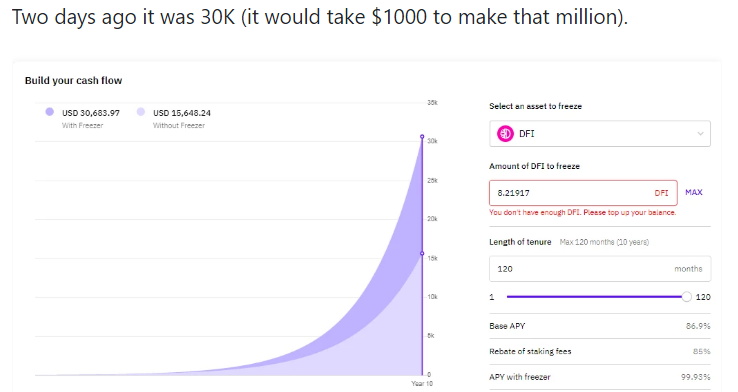The height and width of the screenshot is (392, 738).
Task: Click the Base APY row
Action: pos(600,326)
